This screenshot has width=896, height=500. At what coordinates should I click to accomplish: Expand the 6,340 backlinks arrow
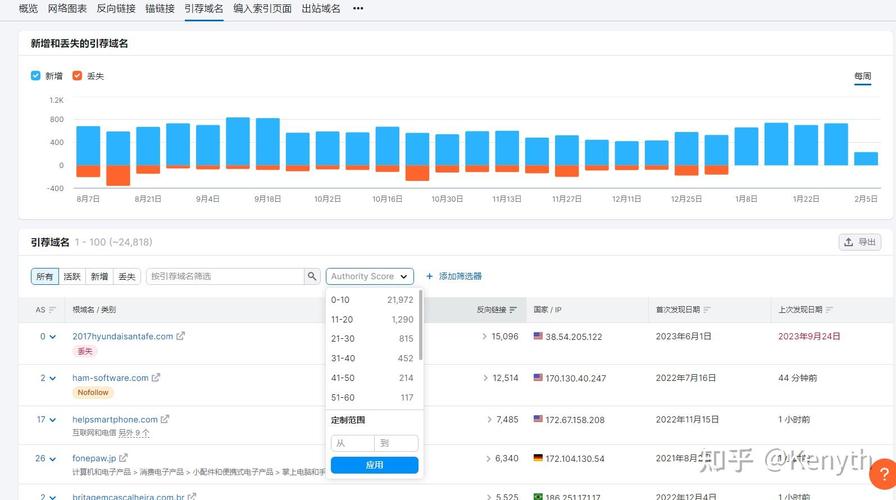click(x=488, y=458)
